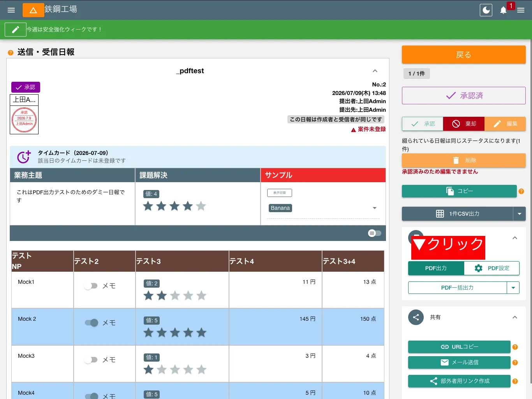Click the メール送信 button

point(459,362)
